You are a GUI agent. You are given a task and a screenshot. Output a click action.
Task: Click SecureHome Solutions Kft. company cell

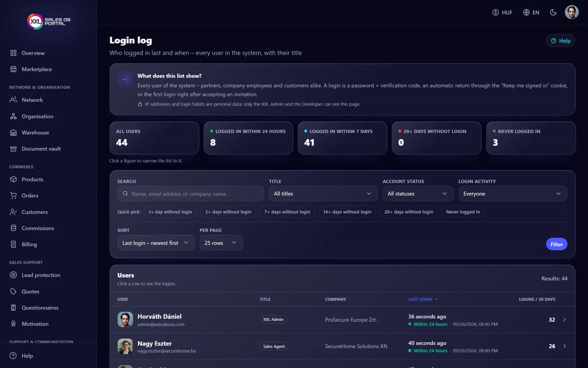pyautogui.click(x=356, y=346)
